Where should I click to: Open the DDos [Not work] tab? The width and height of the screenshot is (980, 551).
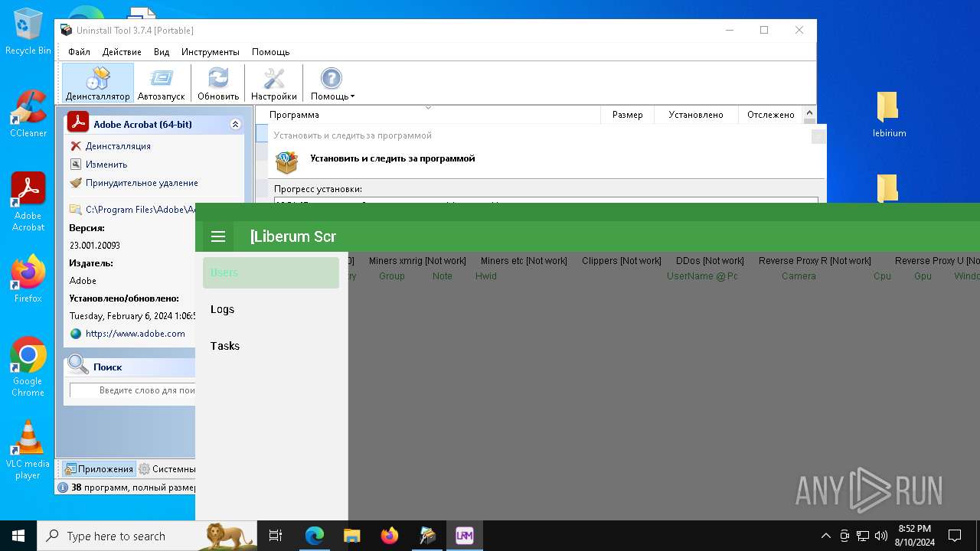[710, 261]
